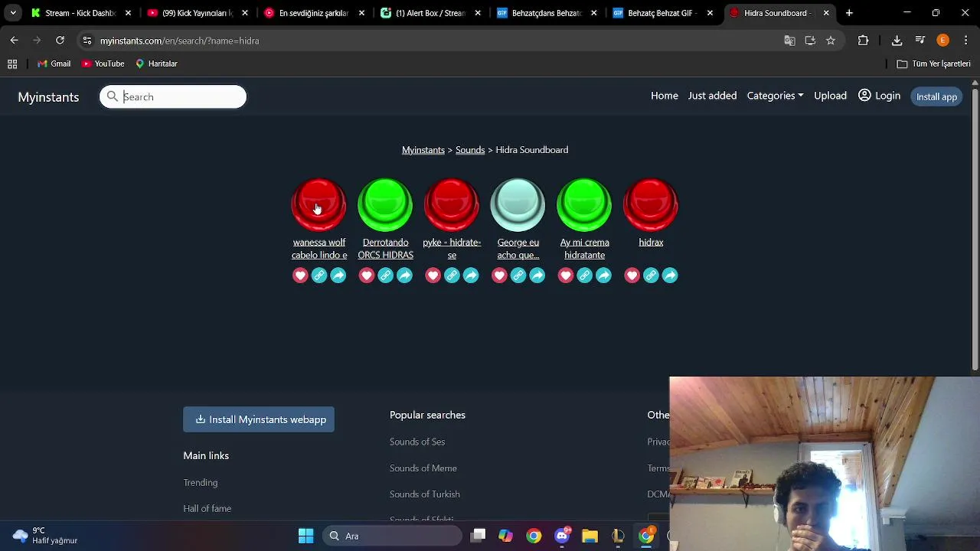Copy link of Derrotando ORCS HIDRAS sound
The image size is (980, 551).
(386, 275)
